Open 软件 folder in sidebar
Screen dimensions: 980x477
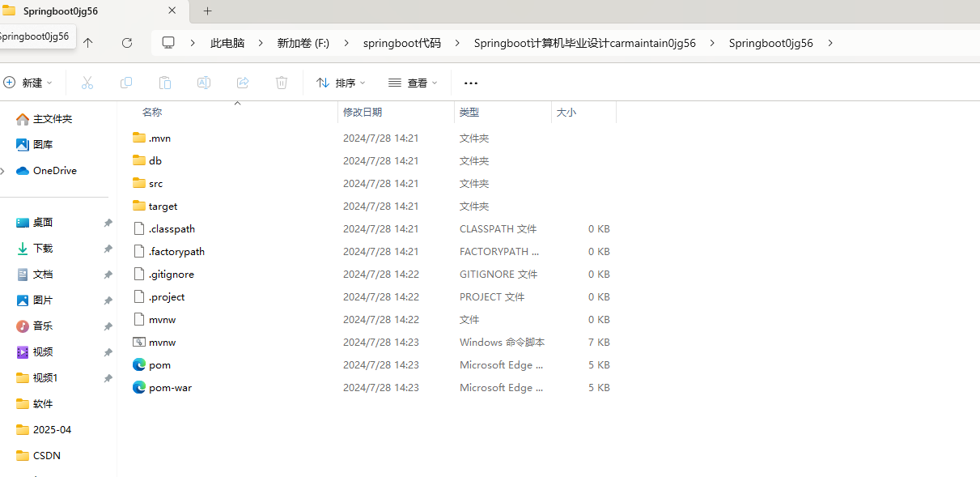point(43,404)
